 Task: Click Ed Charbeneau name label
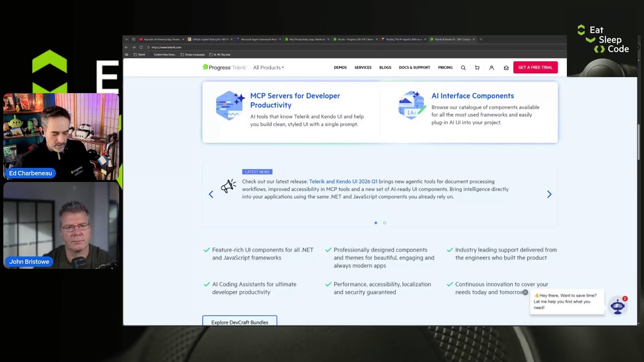30,173
